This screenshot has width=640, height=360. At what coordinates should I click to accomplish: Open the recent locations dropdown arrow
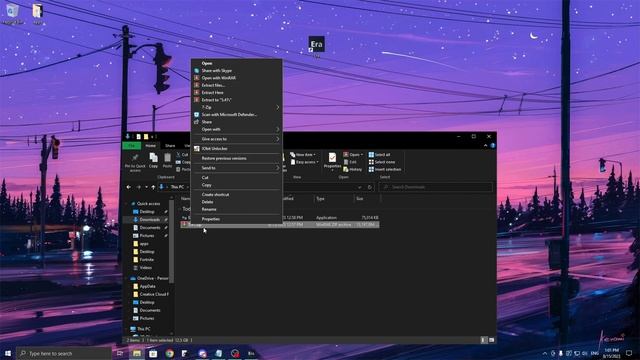146,187
